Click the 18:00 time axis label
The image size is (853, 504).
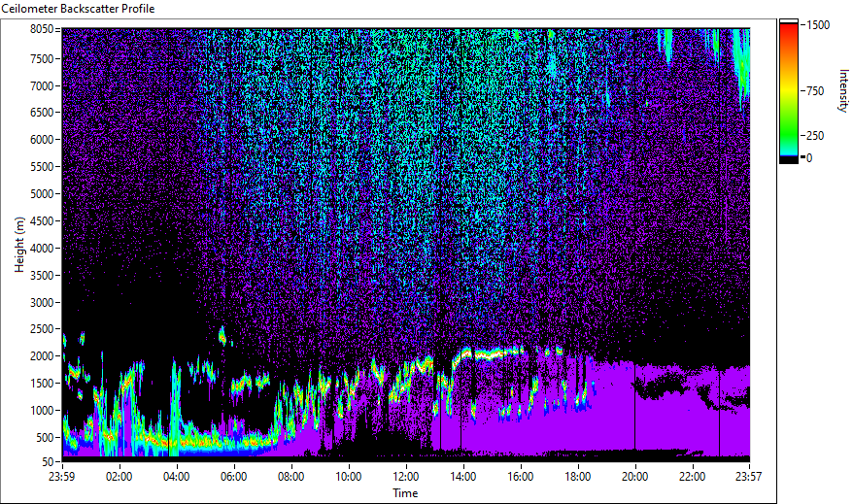pos(578,477)
